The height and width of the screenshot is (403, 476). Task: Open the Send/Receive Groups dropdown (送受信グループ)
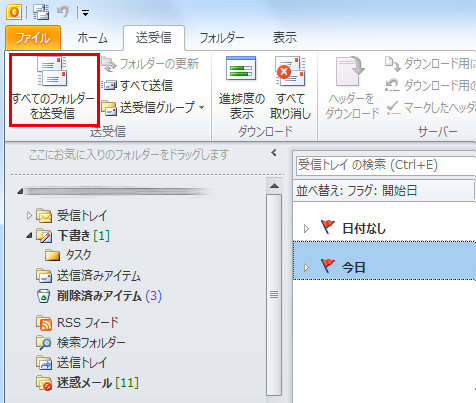pyautogui.click(x=153, y=107)
